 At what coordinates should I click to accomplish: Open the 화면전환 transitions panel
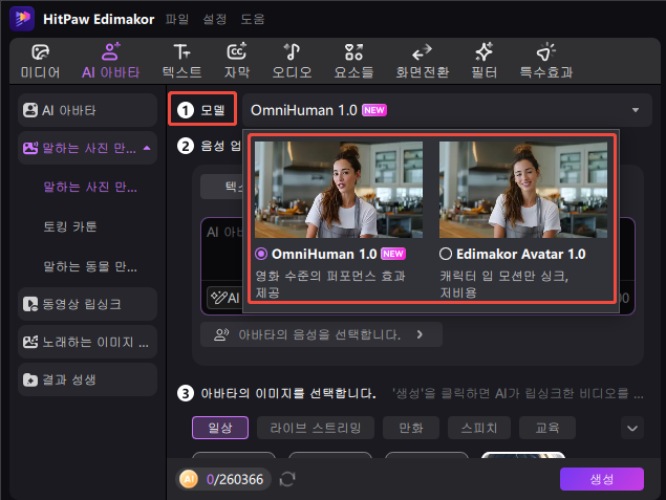(x=422, y=61)
